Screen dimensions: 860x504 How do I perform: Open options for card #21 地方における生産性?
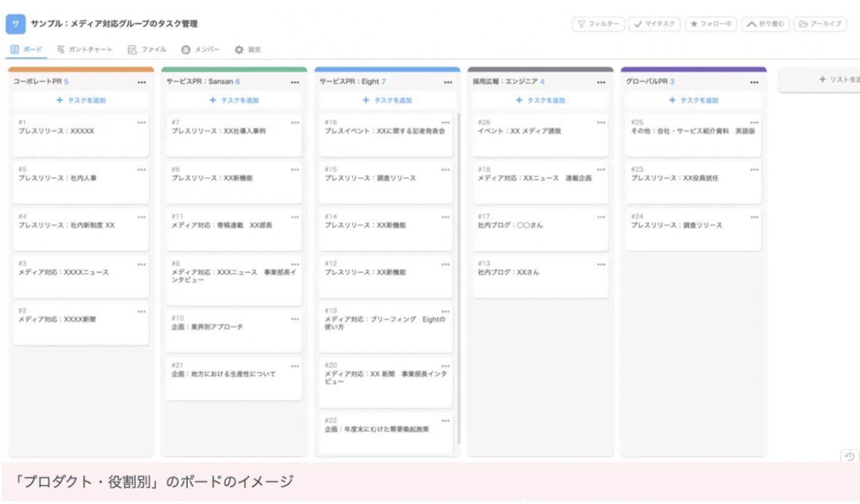[295, 366]
